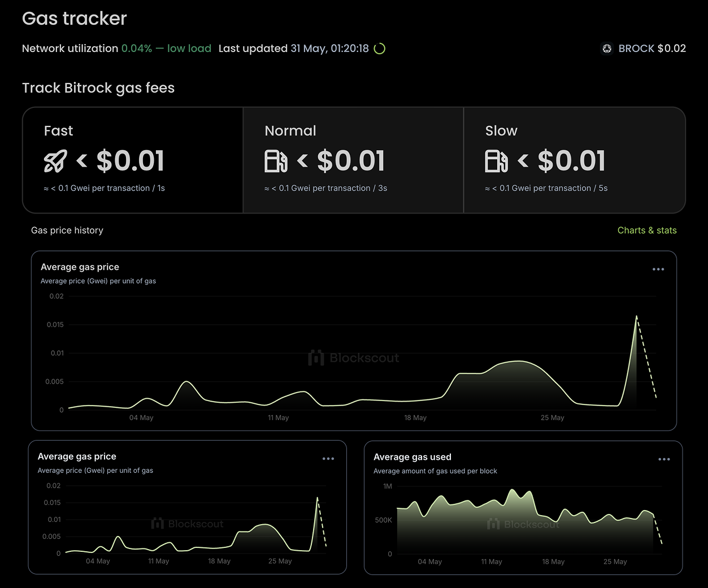The image size is (708, 588).
Task: Open options menu of large Average gas price chart
Action: pos(658,269)
